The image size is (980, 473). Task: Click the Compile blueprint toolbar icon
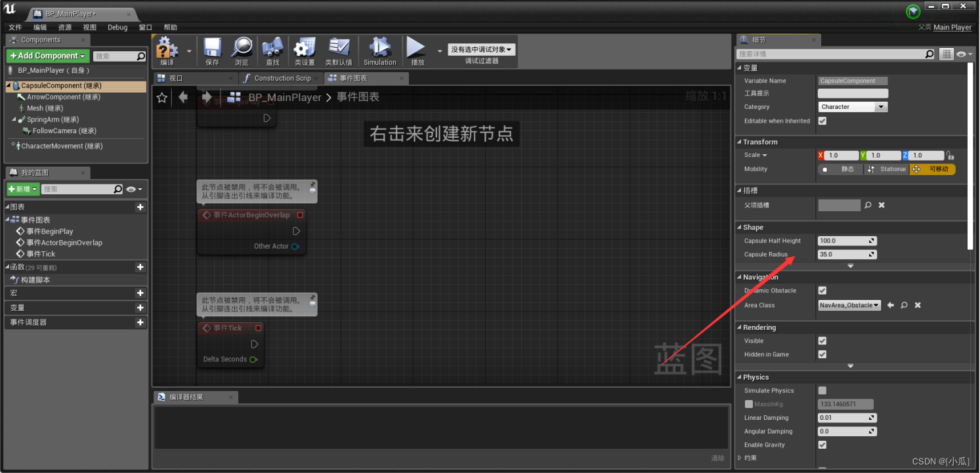pos(167,48)
